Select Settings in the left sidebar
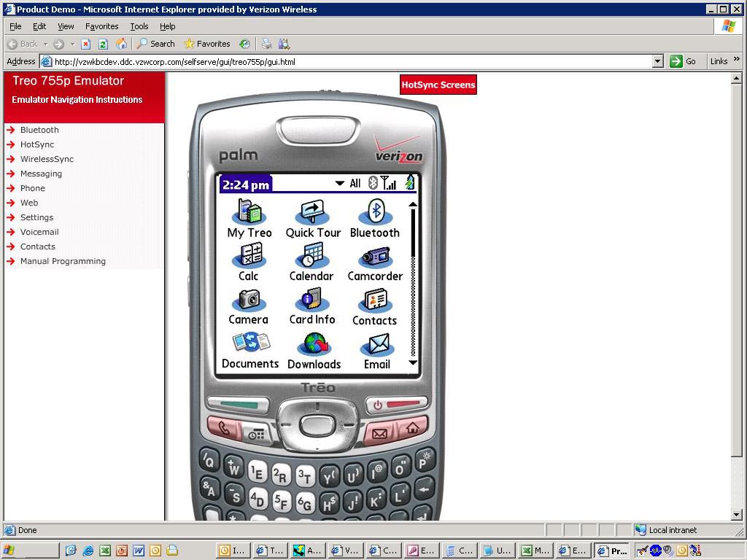This screenshot has height=560, width=747. (x=36, y=217)
